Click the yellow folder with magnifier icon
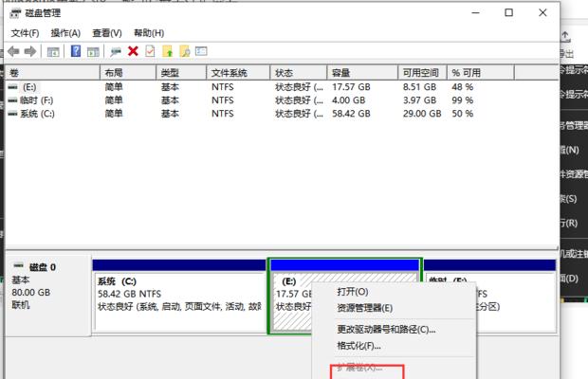The image size is (588, 379). coord(185,51)
